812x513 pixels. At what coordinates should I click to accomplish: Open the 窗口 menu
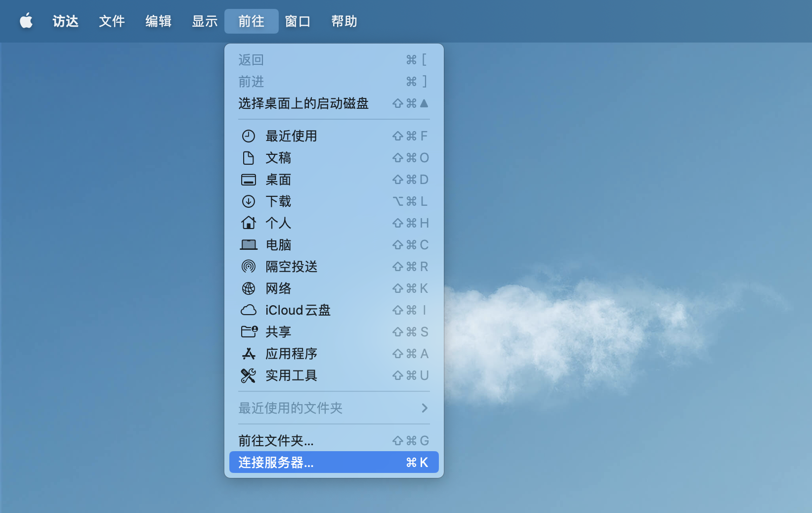click(x=298, y=21)
